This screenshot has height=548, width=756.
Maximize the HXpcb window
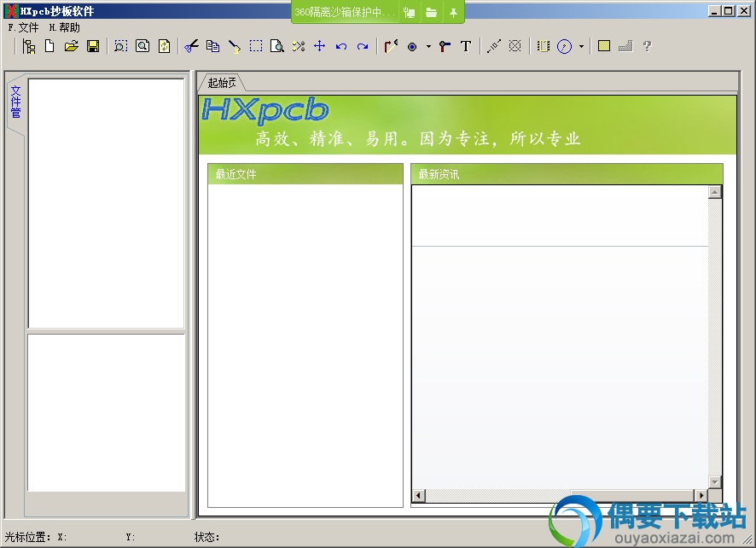[x=729, y=10]
